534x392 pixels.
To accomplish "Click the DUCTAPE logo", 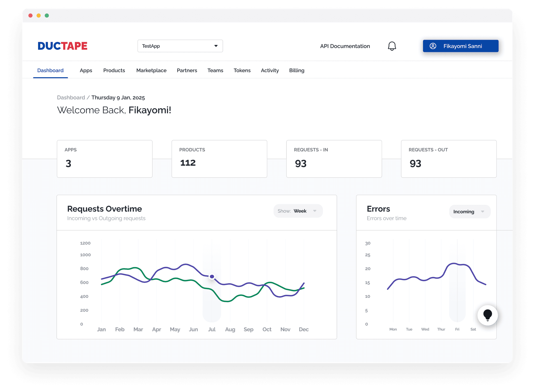I will (x=63, y=46).
